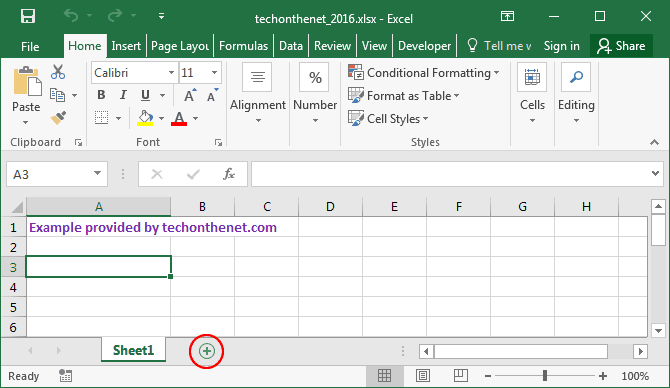Click the Insert Function fx icon

click(229, 174)
